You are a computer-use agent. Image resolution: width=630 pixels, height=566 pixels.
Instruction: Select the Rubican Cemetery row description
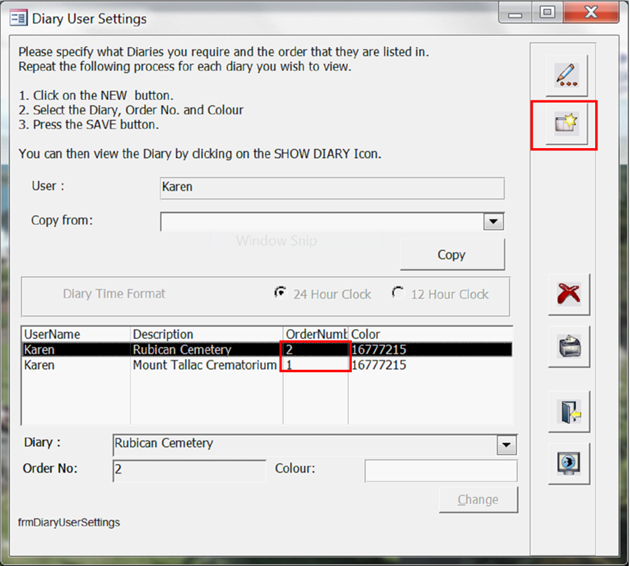pyautogui.click(x=182, y=349)
